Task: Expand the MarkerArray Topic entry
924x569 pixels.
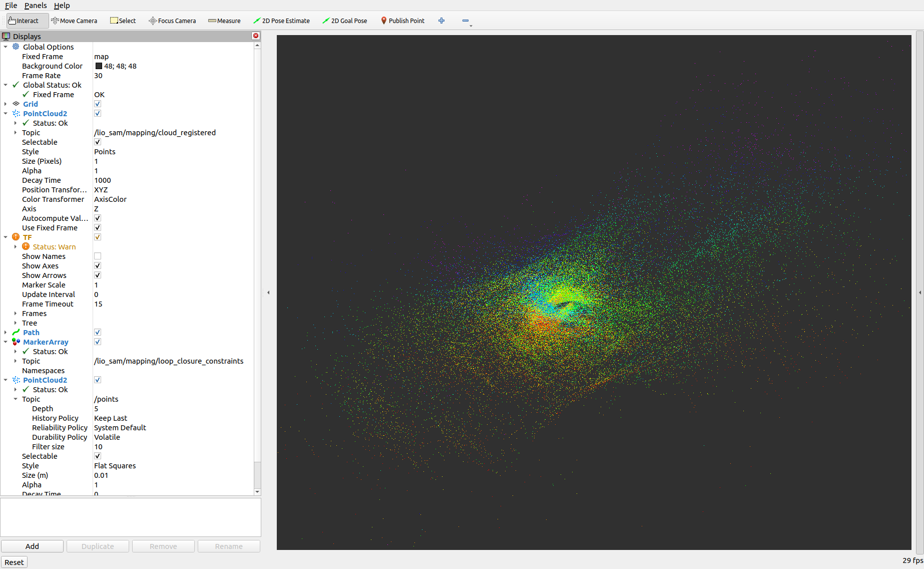Action: point(15,361)
